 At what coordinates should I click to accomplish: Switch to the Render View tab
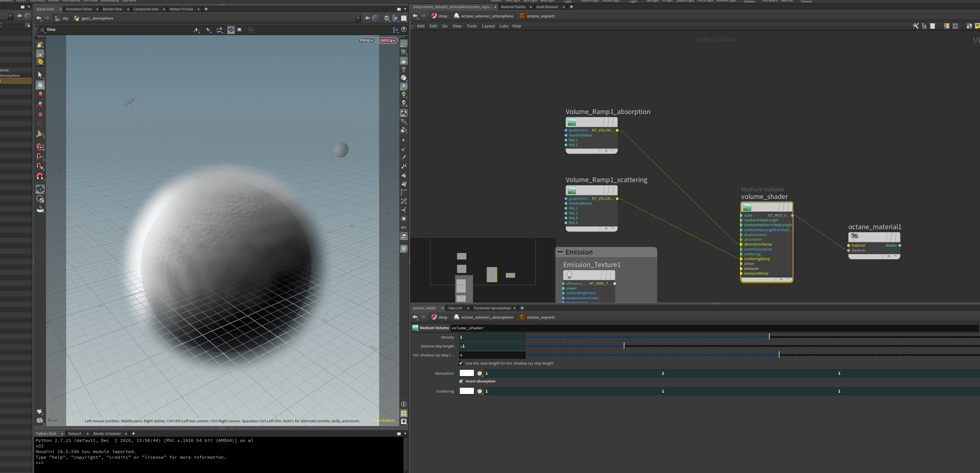[x=112, y=9]
